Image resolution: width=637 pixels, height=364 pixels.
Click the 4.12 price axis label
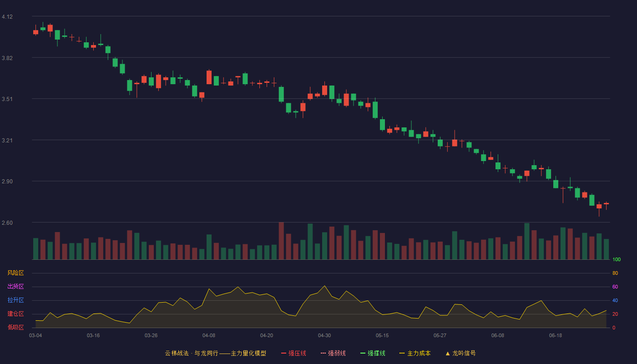tap(7, 17)
